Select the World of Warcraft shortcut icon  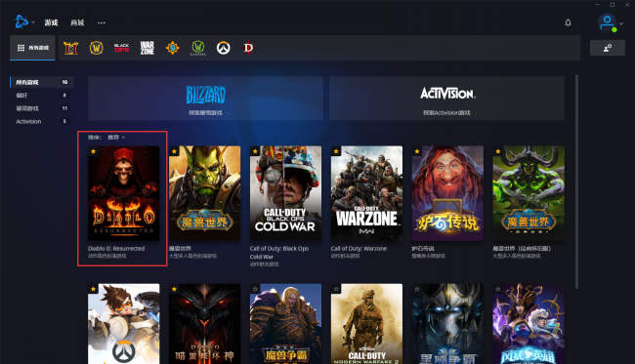(97, 48)
